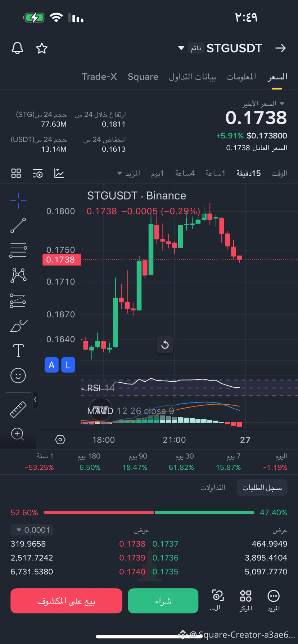
Task: Toggle the A auto scale button
Action: [x=51, y=365]
